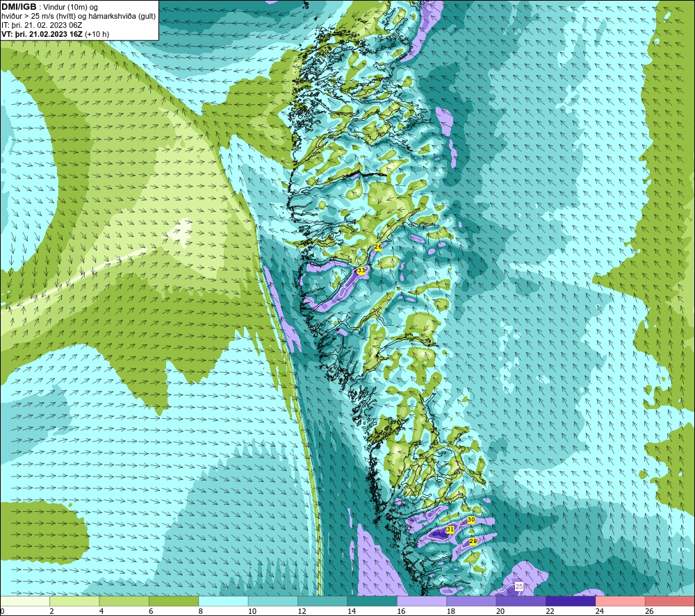The image size is (695, 616).
Task: Click the legend scale number 12
Action: pos(302,611)
